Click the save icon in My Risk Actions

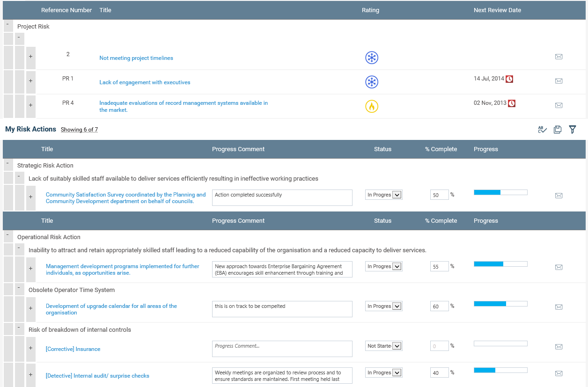[557, 130]
